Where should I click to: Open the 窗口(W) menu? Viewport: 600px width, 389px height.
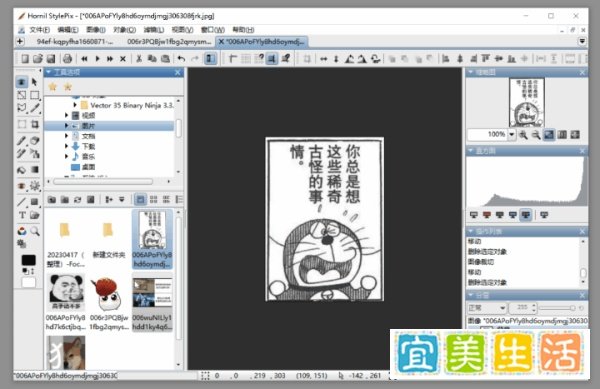213,30
